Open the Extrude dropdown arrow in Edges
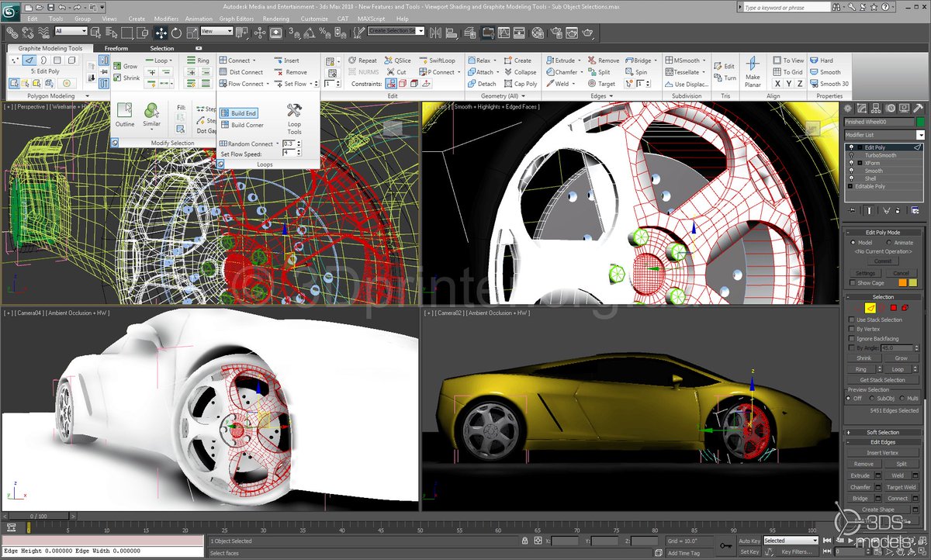Screen dimensions: 931x560 (579, 60)
